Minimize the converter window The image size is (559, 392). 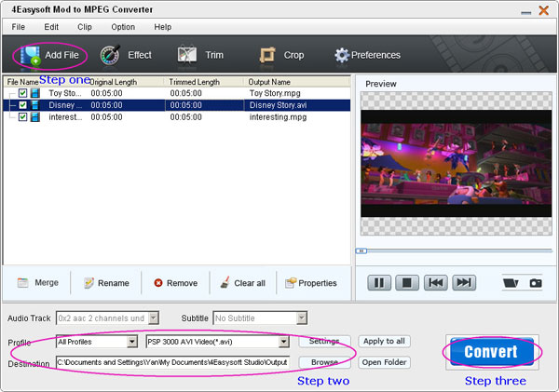tap(525, 12)
